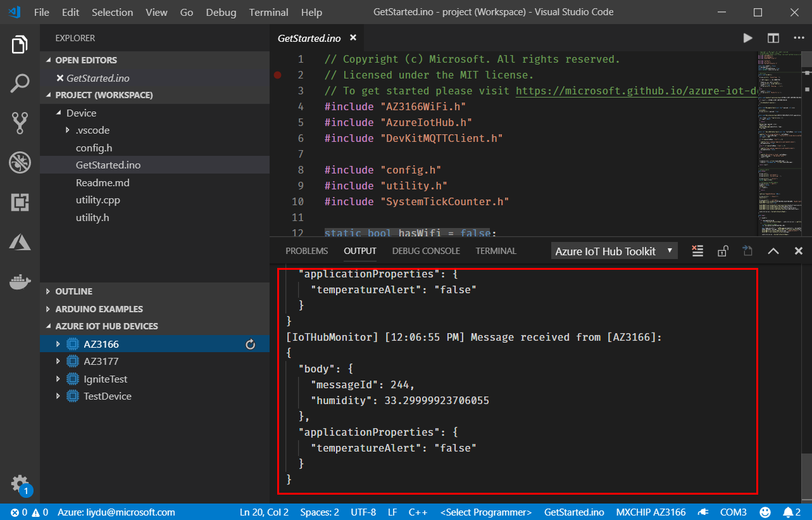Image resolution: width=812 pixels, height=520 pixels.
Task: Toggle output scroll lock
Action: click(722, 251)
